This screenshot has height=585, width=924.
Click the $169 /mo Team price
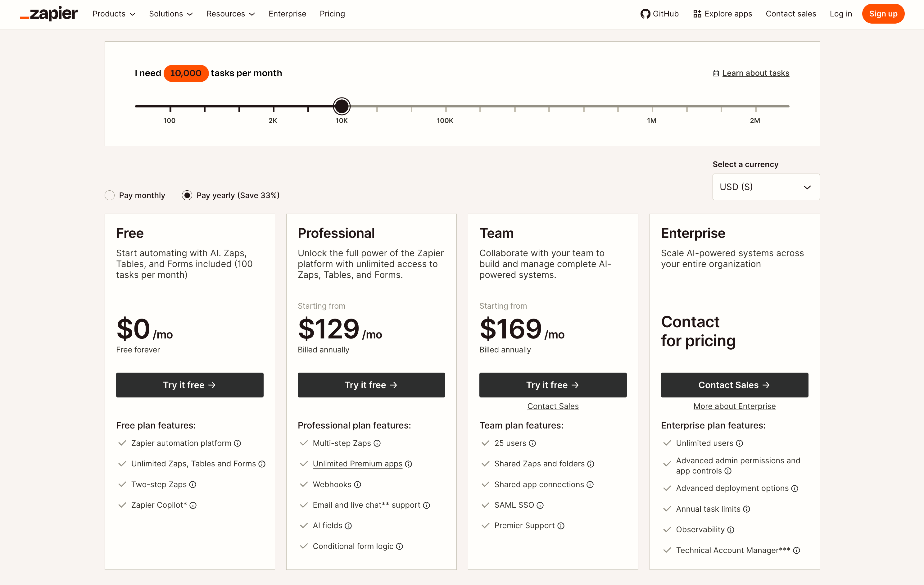click(x=522, y=329)
